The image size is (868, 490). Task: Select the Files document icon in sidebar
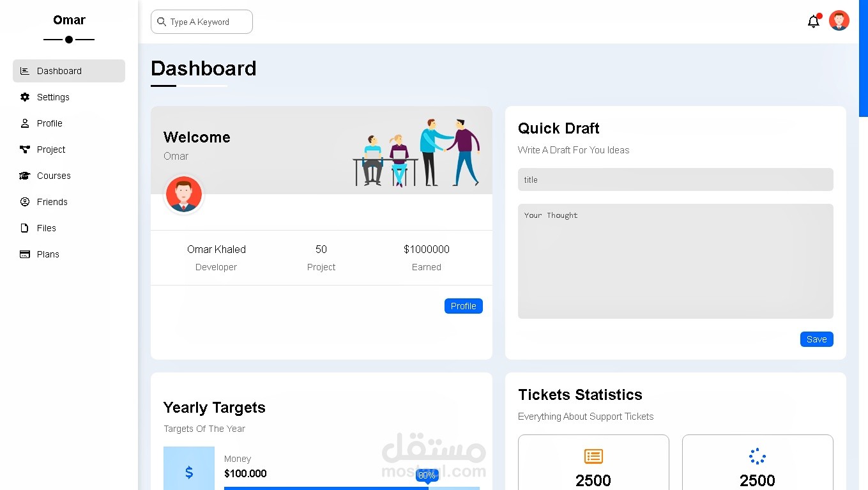coord(24,227)
